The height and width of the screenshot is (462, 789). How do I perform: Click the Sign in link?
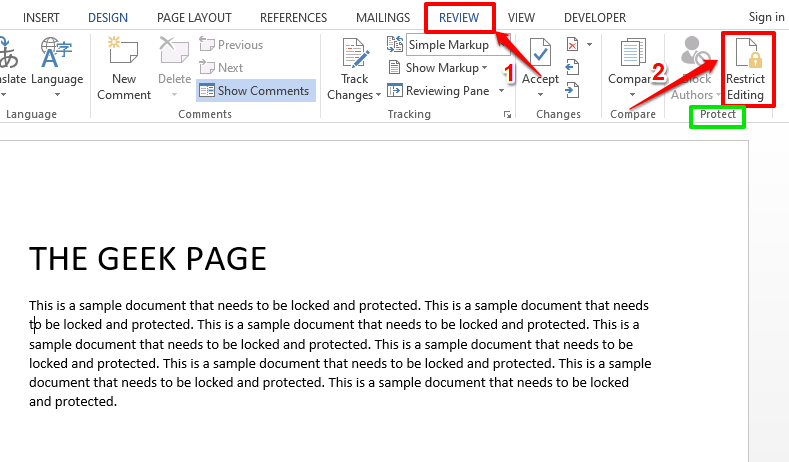coord(766,18)
